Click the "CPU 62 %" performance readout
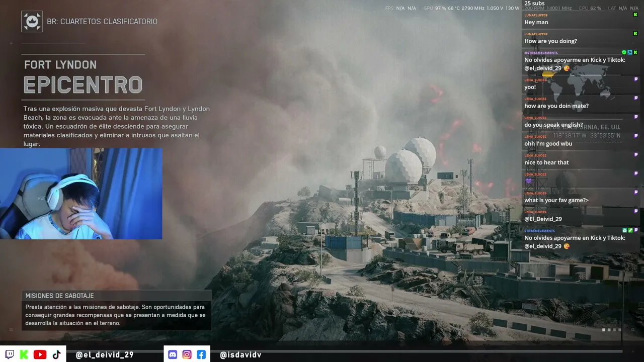This screenshot has width=644, height=362. 590,8
